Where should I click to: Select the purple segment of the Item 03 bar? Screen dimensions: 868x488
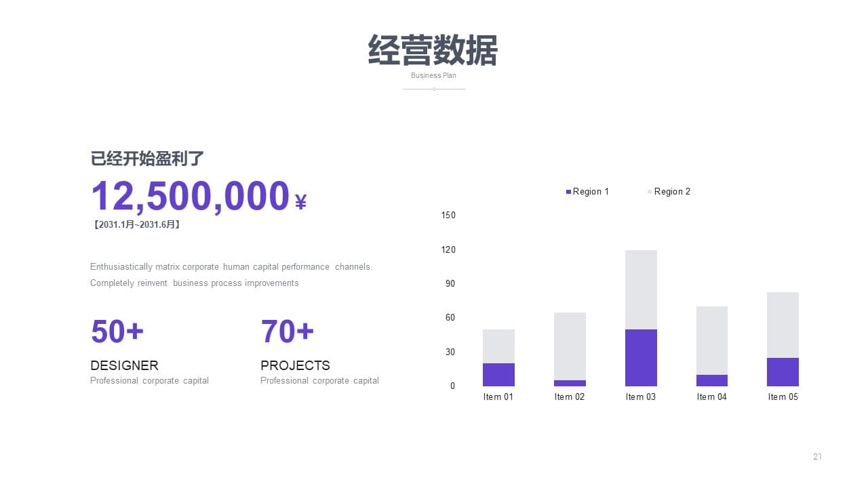coord(641,357)
